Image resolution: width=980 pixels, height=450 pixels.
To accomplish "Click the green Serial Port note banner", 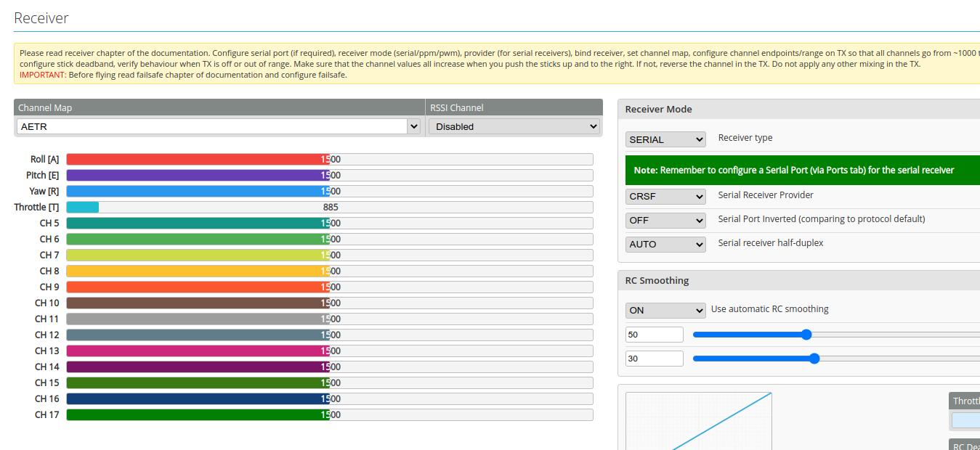I will tap(799, 170).
